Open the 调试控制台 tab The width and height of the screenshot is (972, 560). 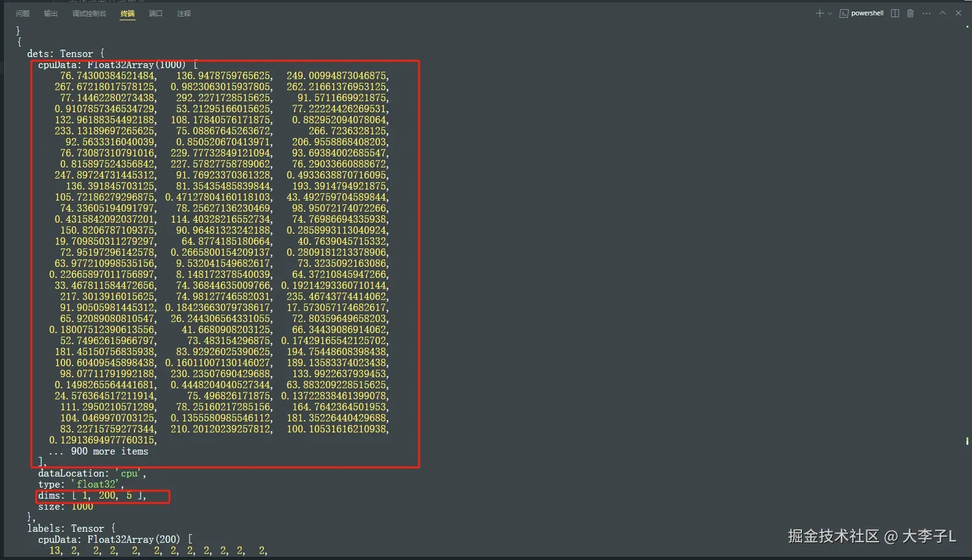click(89, 13)
